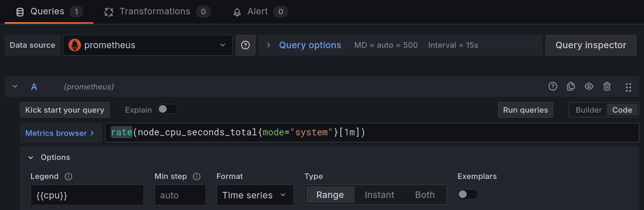Turn on the Exemplars switch
Screen dimensions: 644x210
468,194
